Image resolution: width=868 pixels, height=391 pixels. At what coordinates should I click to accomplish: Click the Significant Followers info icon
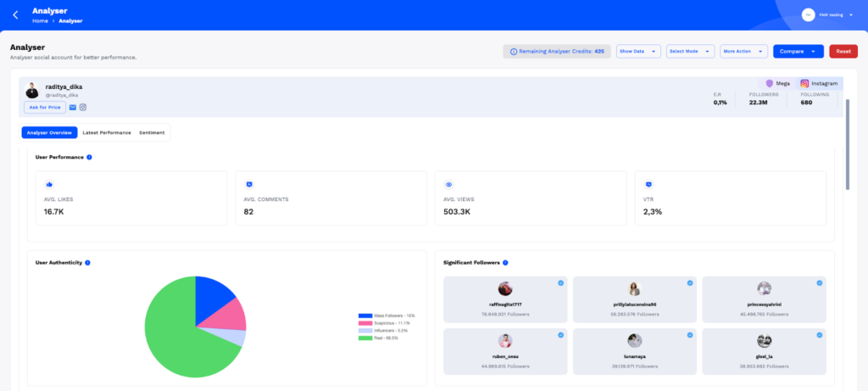pos(505,263)
